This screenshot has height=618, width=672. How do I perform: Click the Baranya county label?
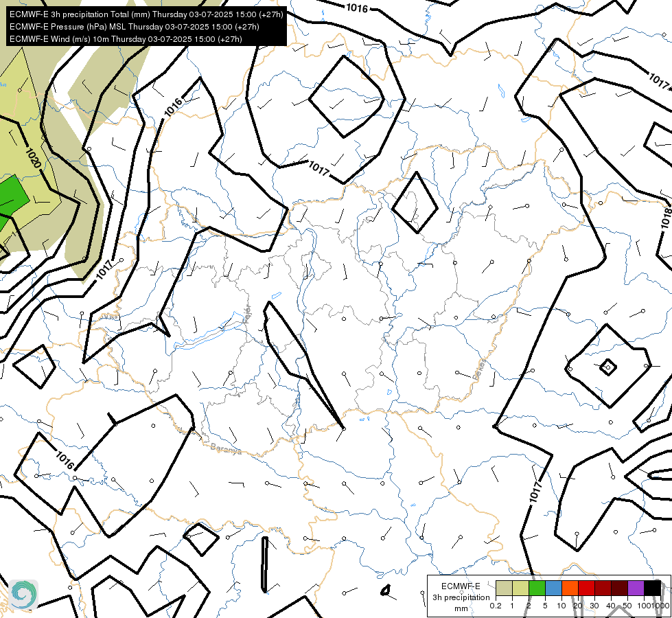pyautogui.click(x=226, y=449)
